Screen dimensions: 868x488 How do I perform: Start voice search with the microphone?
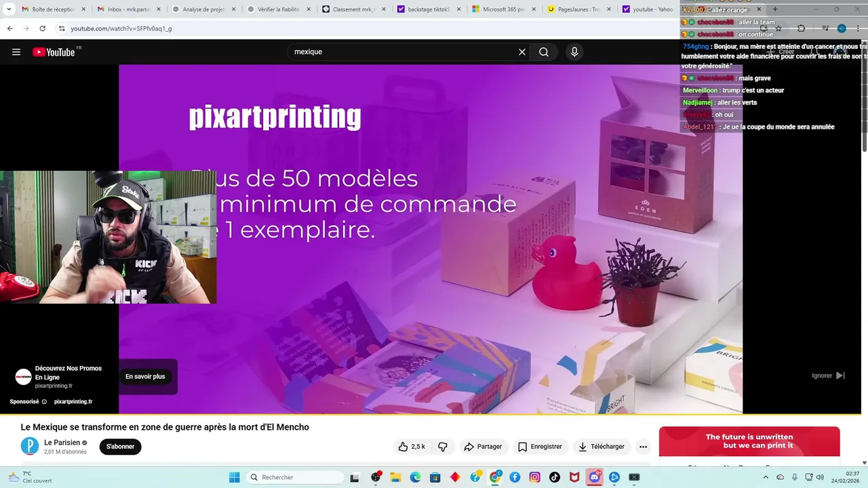[x=574, y=52]
